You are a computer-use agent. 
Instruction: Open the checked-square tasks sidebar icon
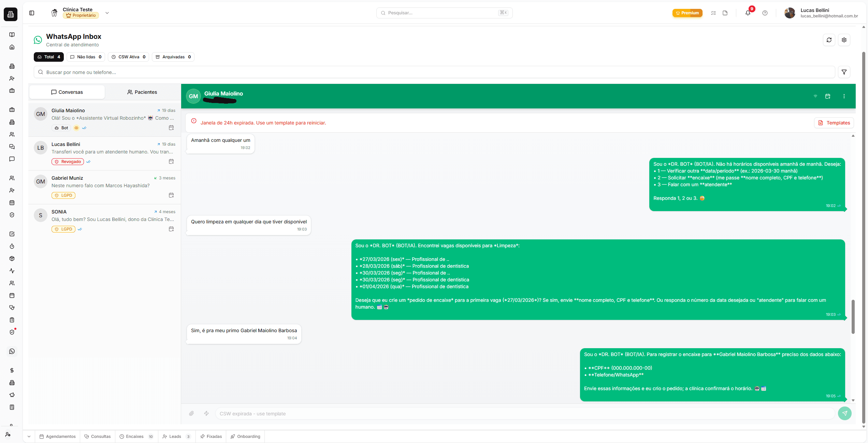tap(12, 234)
